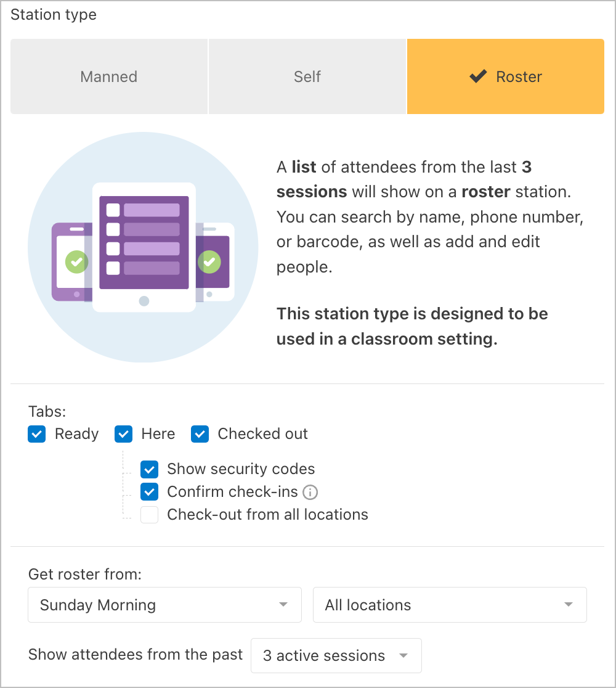Enable Check-out from all locations
This screenshot has width=616, height=688.
tap(150, 515)
